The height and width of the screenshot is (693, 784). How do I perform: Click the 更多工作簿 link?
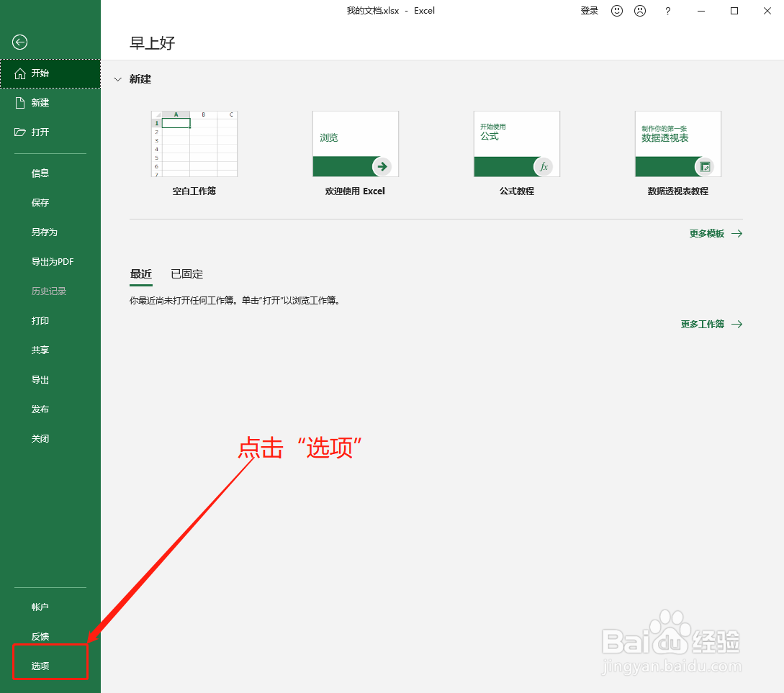click(x=703, y=325)
